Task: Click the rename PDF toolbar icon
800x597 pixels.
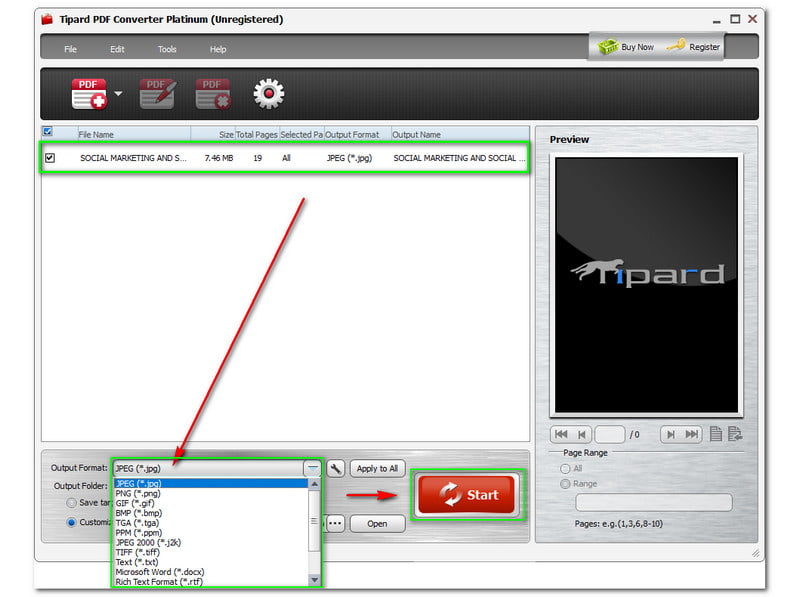Action: (x=157, y=94)
